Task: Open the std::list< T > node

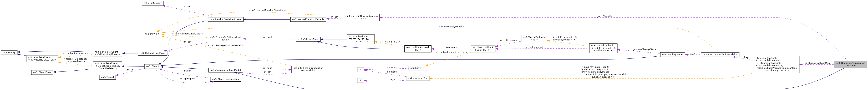Action: point(418,68)
